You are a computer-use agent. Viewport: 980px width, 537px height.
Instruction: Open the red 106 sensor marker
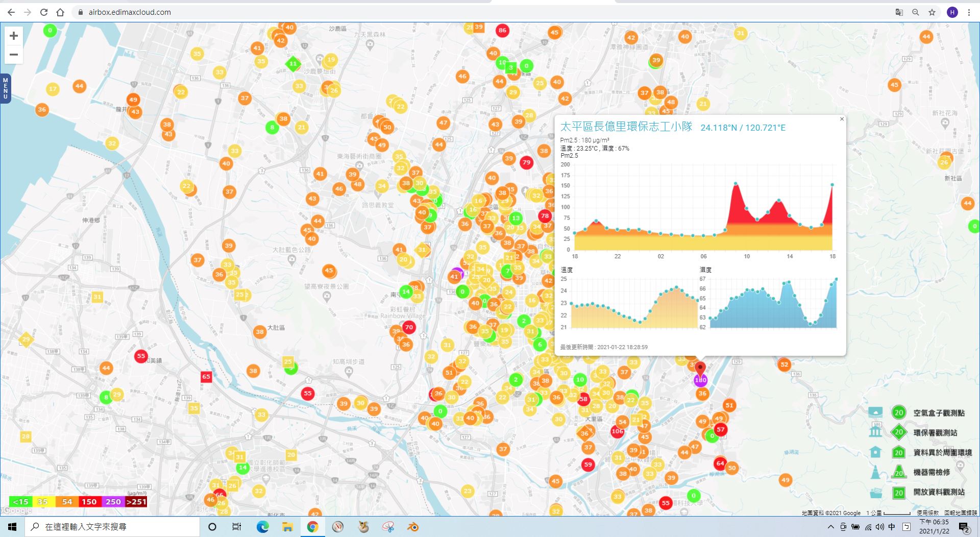[x=617, y=431]
